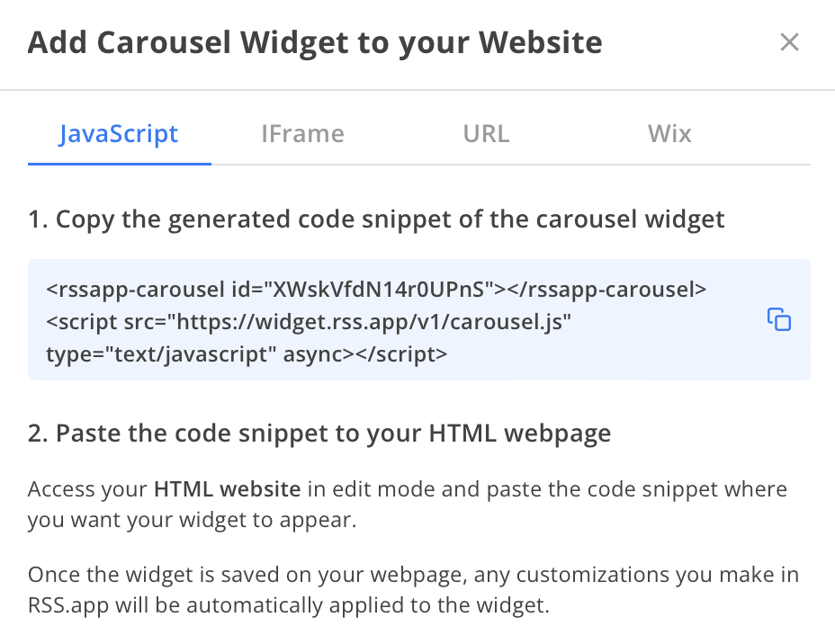Switch to the IFrame tab
Viewport: 835px width, 644px height.
[x=302, y=134]
